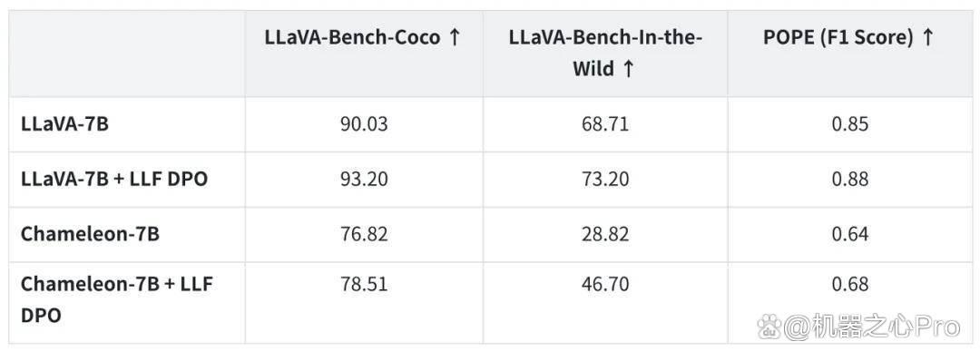980x361 pixels.
Task: Click the 68.71 cell value
Action: [x=605, y=124]
